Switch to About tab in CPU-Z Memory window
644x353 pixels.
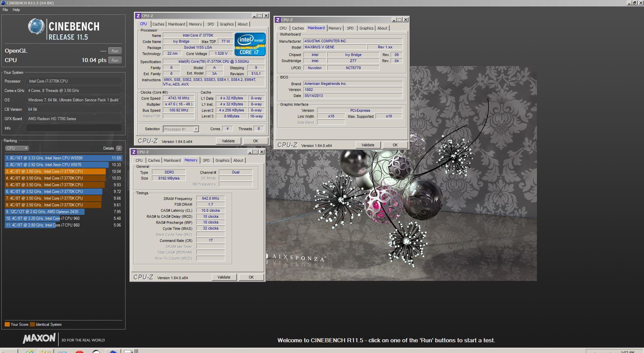click(x=238, y=160)
